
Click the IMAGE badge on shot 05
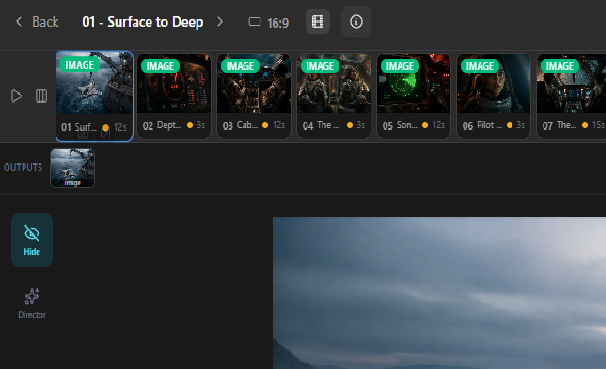pos(400,66)
